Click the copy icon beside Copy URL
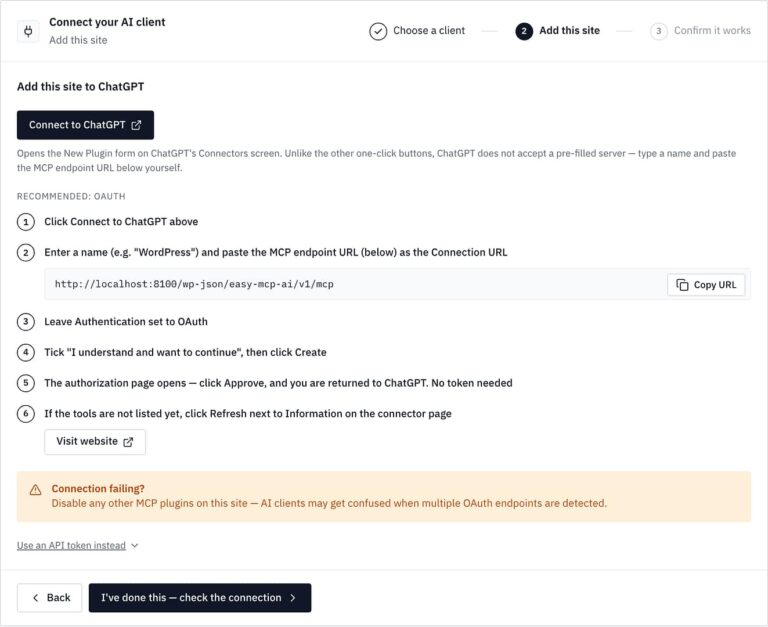The height and width of the screenshot is (627, 768). point(682,285)
